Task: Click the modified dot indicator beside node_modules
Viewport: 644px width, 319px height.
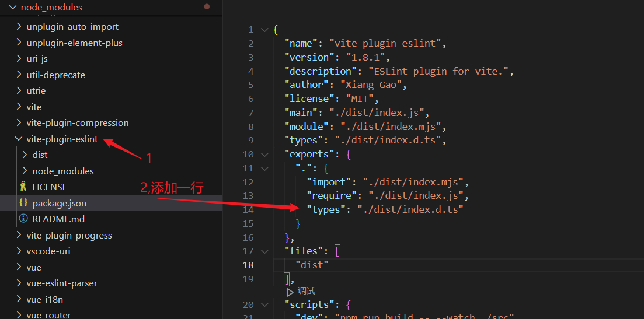Action: pos(207,7)
